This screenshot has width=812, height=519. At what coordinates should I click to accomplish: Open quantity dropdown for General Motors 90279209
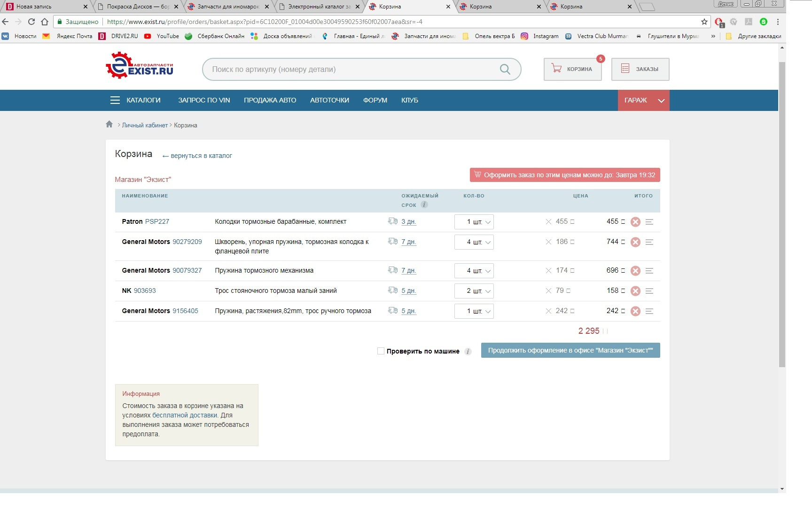[x=474, y=242]
